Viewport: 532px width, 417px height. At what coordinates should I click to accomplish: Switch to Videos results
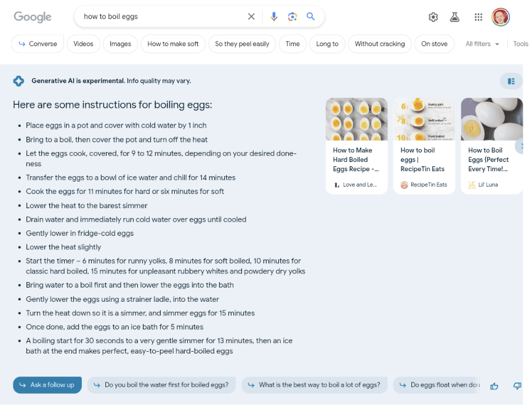click(x=83, y=44)
